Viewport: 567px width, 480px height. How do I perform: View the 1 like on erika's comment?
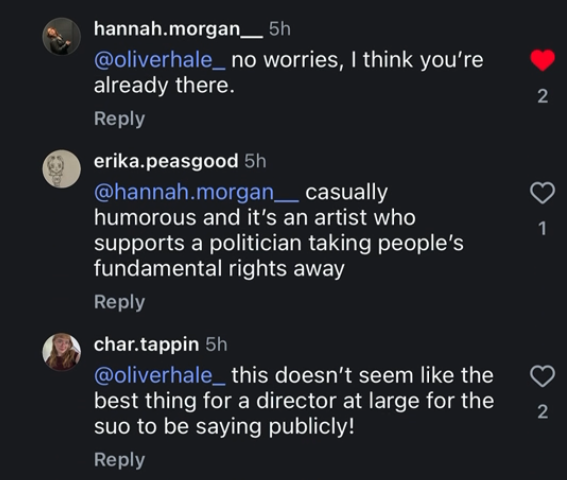click(542, 229)
